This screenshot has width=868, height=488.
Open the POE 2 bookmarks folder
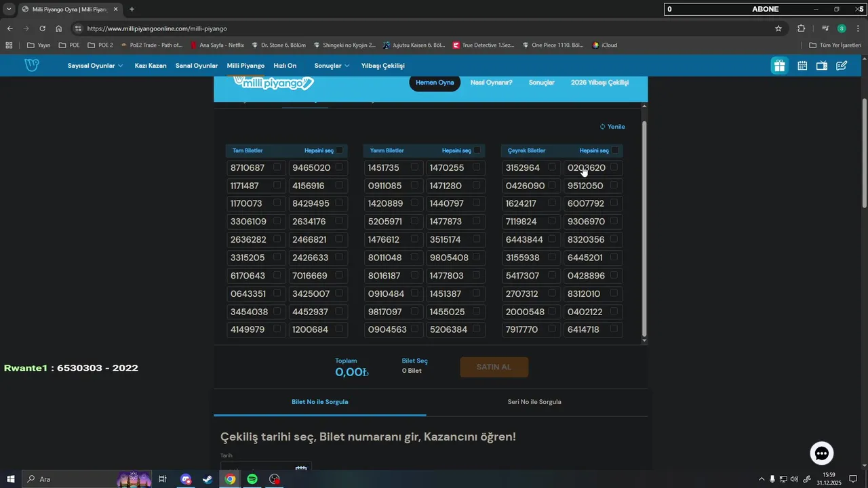100,45
